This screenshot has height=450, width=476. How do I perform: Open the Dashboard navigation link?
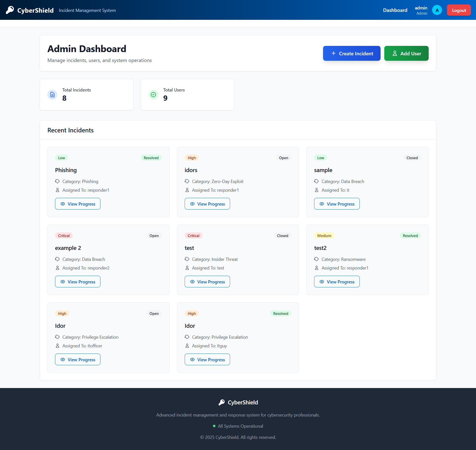click(395, 10)
